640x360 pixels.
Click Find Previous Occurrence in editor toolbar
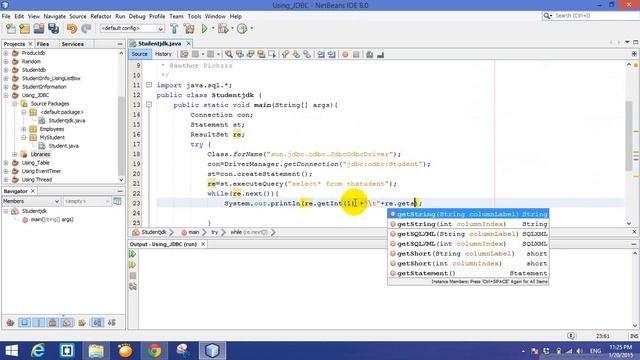[240, 54]
